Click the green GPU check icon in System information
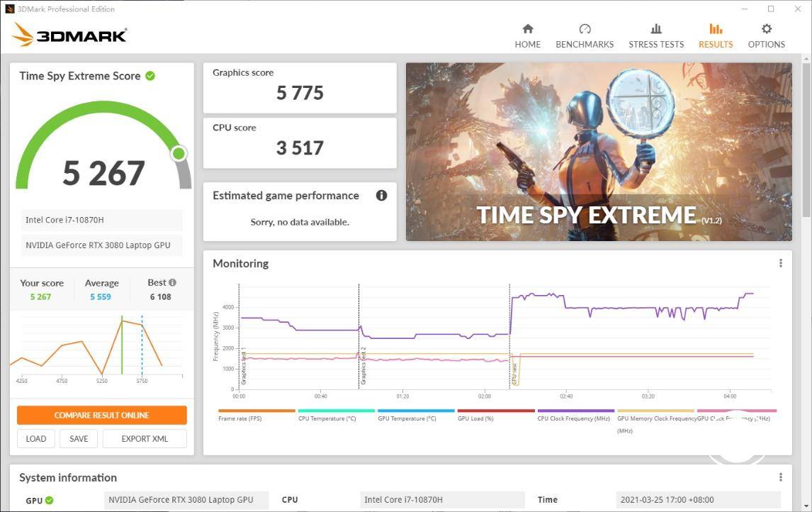Screen dimensions: 812x512 [x=49, y=500]
